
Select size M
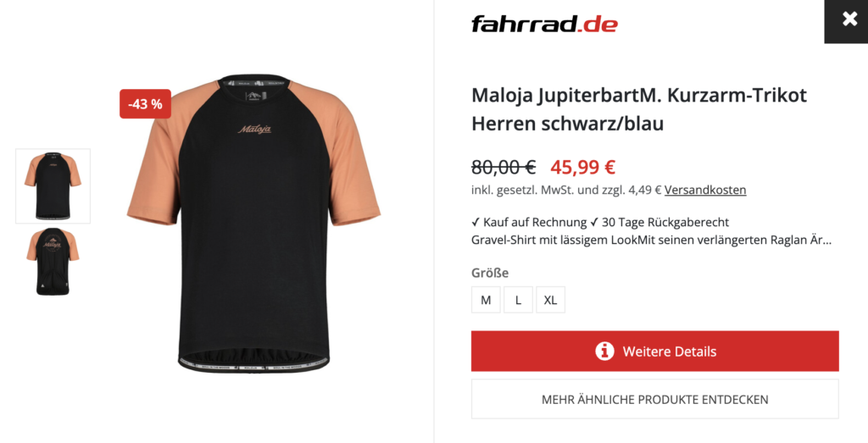coord(486,300)
